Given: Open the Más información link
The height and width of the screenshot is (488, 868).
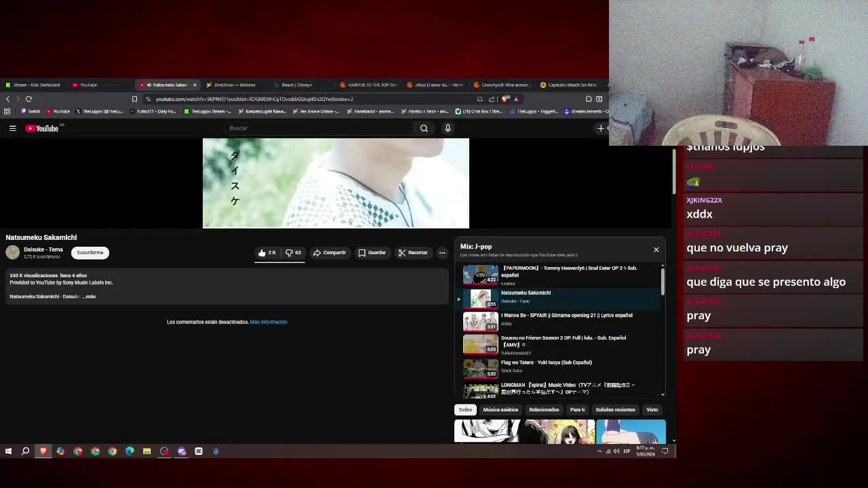Looking at the screenshot, I should [x=269, y=322].
